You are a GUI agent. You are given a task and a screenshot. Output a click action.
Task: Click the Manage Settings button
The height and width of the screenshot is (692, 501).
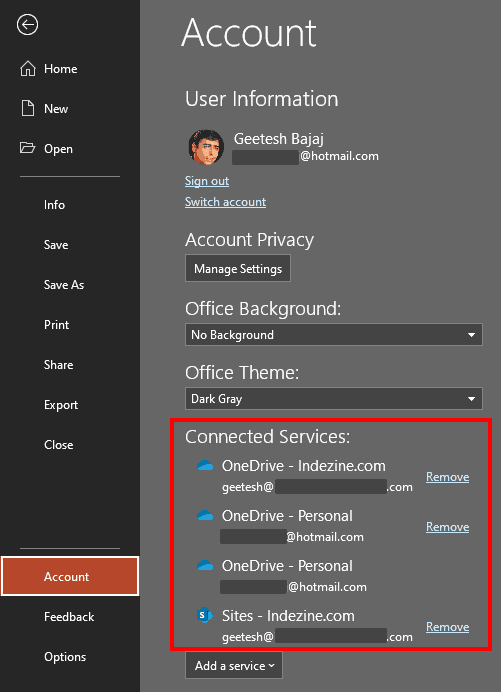tap(238, 268)
